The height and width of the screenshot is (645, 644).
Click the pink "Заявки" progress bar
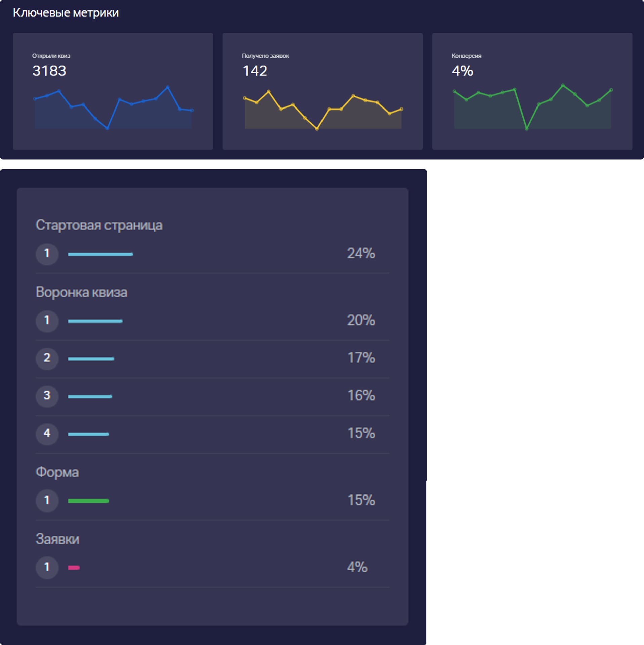[x=74, y=568]
